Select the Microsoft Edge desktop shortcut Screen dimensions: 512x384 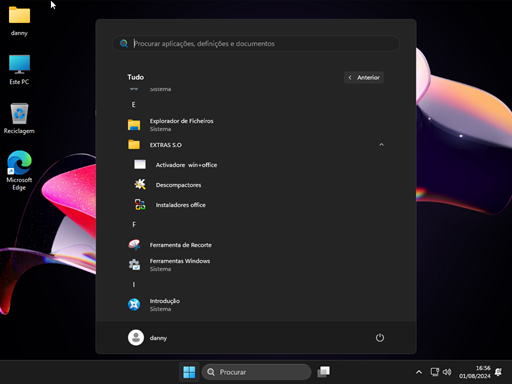click(x=19, y=171)
